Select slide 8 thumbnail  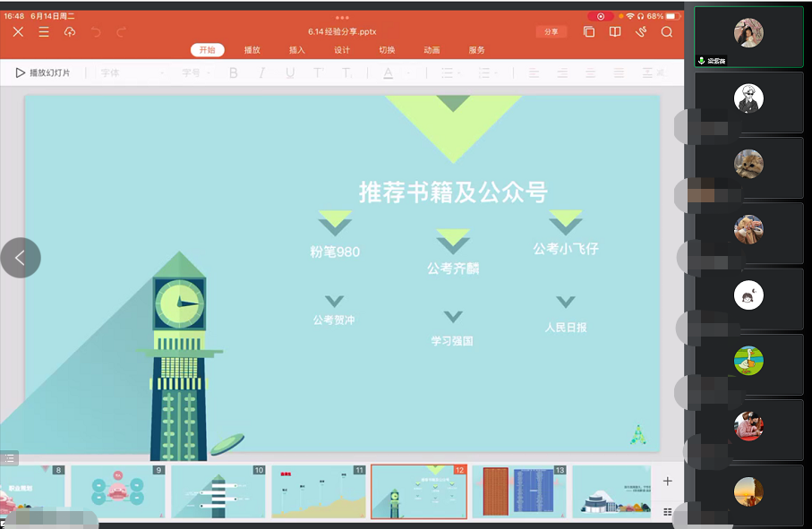coord(32,491)
